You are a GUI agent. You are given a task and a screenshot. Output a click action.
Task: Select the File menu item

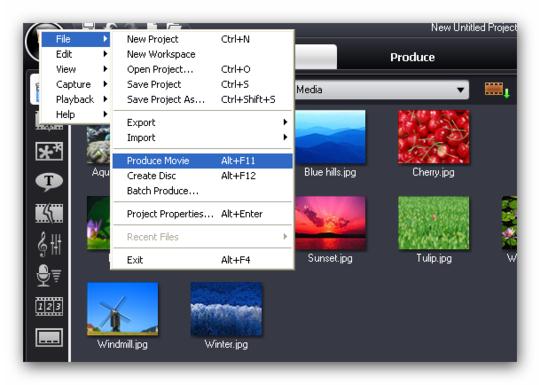(75, 39)
